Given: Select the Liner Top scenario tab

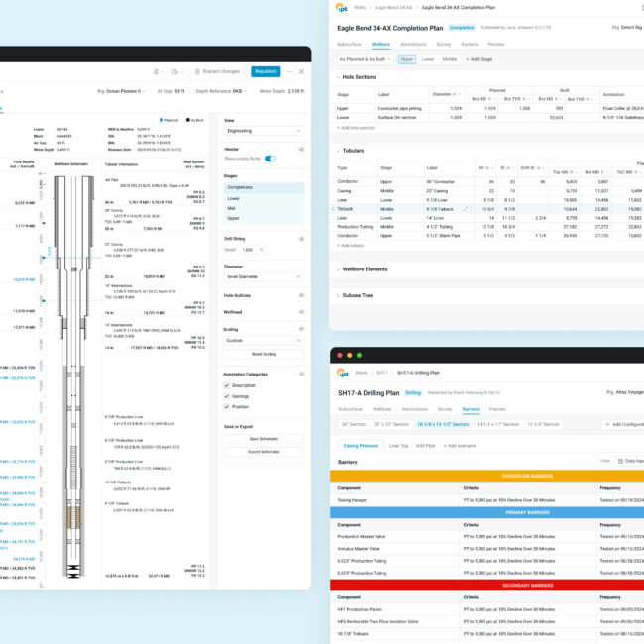Looking at the screenshot, I should click(398, 446).
